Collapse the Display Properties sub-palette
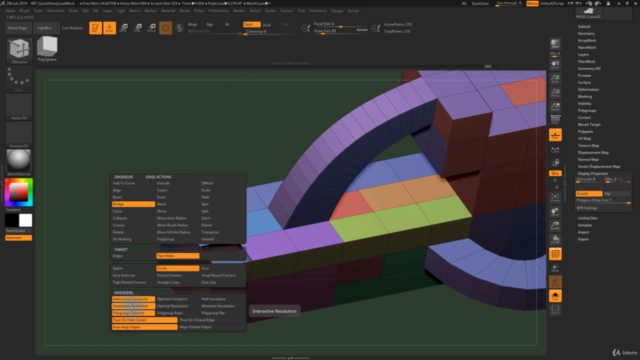The width and height of the screenshot is (640, 360). click(x=593, y=173)
